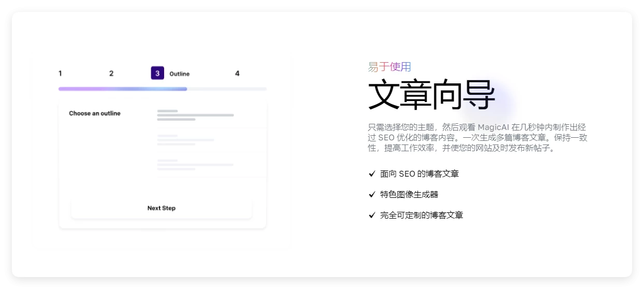Pick the second outline option
The image size is (644, 289).
pos(211,140)
